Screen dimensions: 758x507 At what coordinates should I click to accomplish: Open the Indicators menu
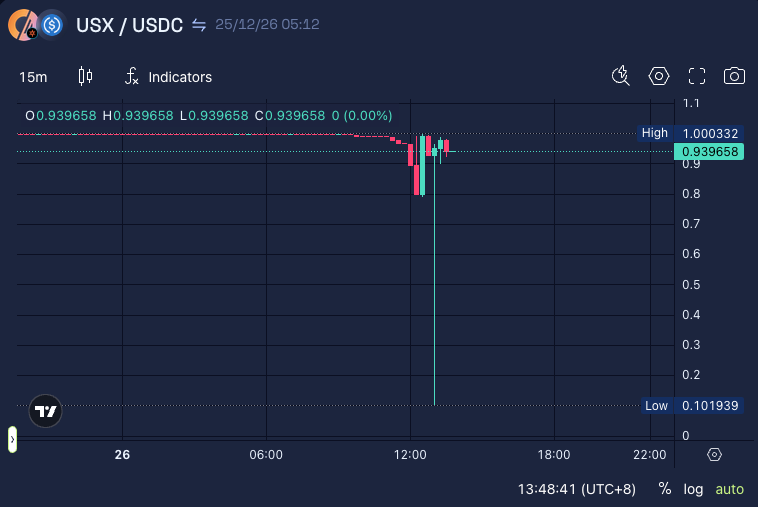click(x=168, y=77)
